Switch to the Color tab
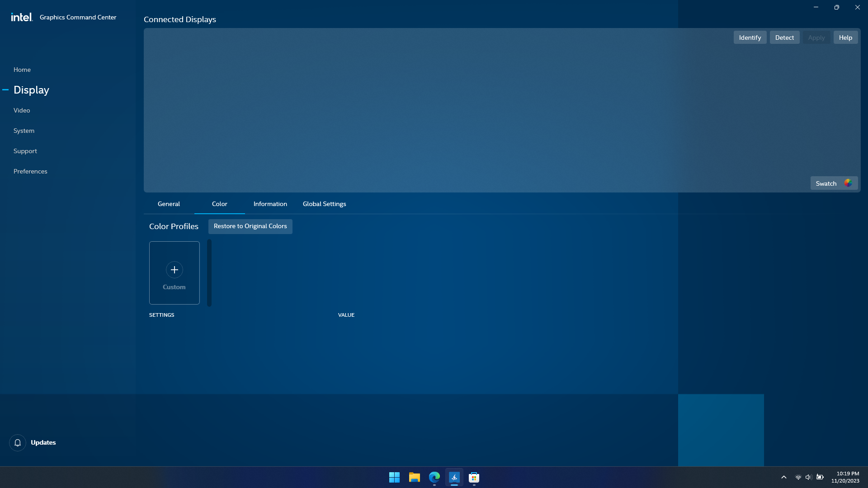The image size is (868, 488). click(x=219, y=204)
